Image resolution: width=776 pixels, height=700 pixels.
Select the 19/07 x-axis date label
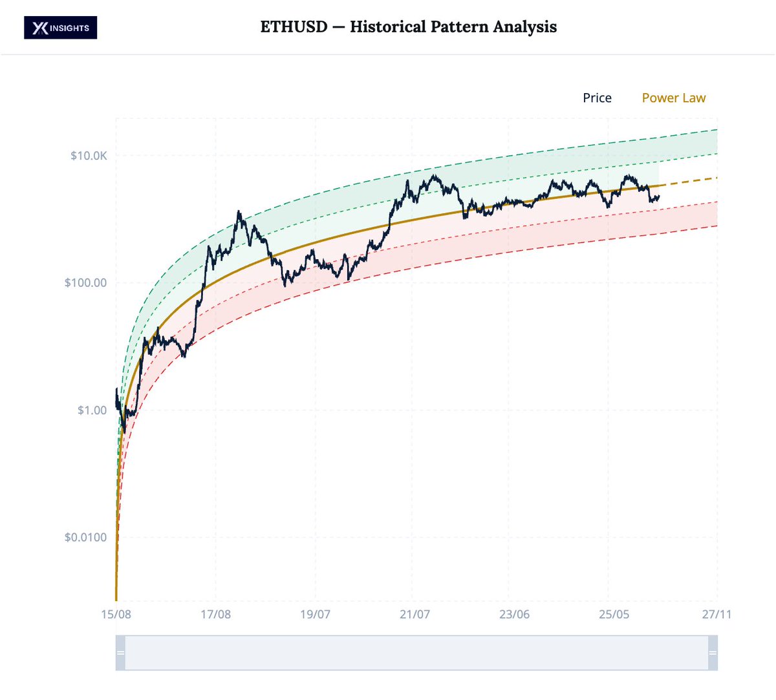pyautogui.click(x=315, y=614)
